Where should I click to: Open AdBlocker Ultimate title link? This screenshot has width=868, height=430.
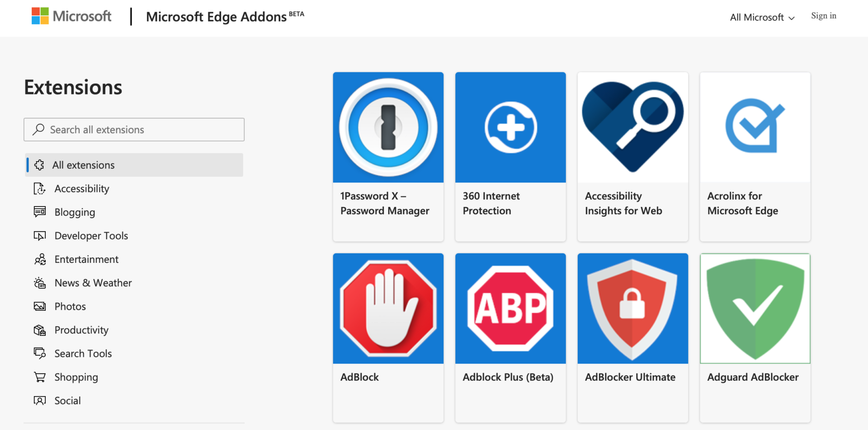630,377
